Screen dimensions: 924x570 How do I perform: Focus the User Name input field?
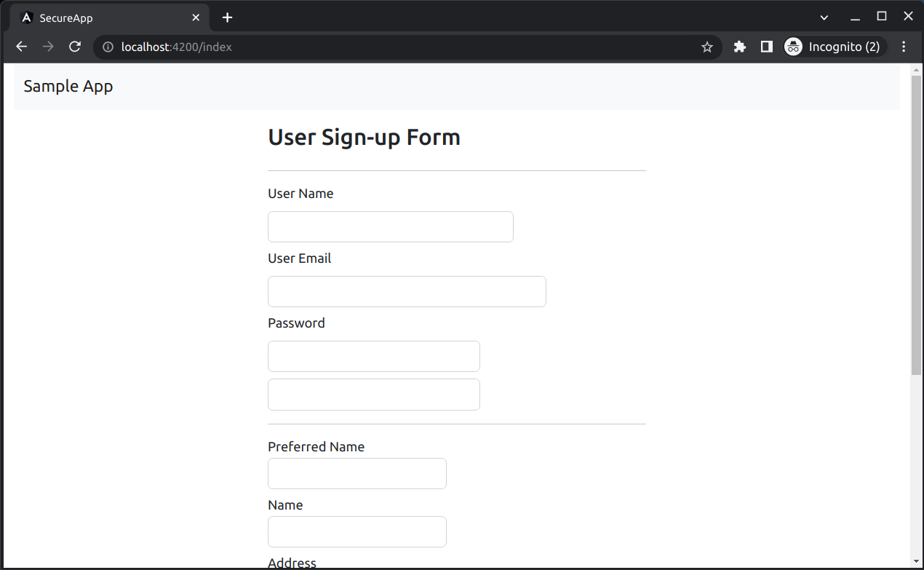click(390, 226)
